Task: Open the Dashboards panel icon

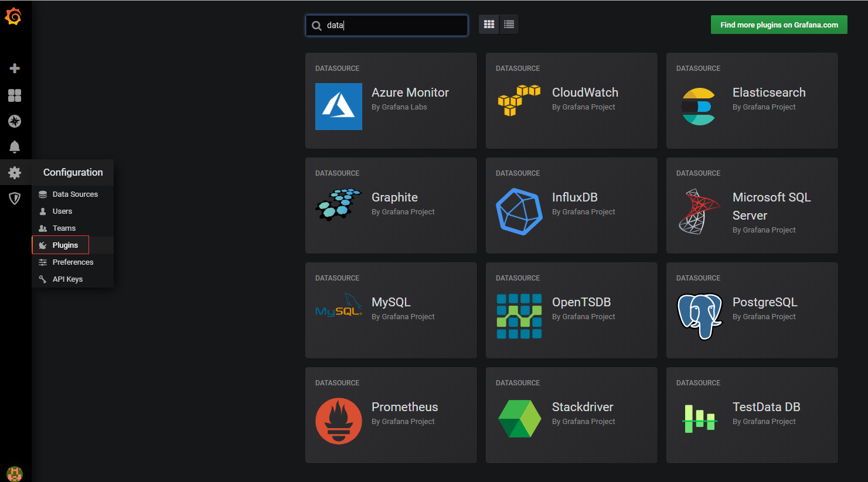Action: pyautogui.click(x=15, y=95)
